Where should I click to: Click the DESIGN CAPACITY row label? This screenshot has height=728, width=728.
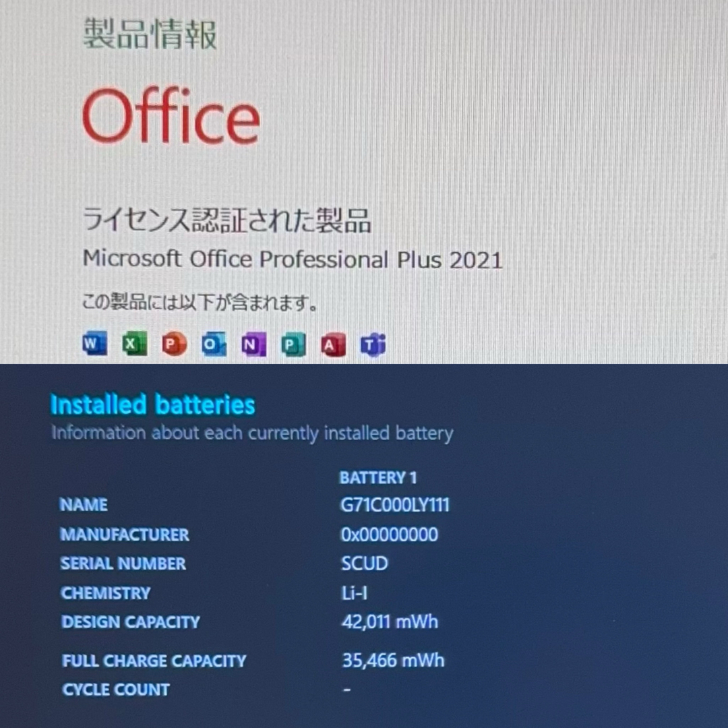click(131, 621)
